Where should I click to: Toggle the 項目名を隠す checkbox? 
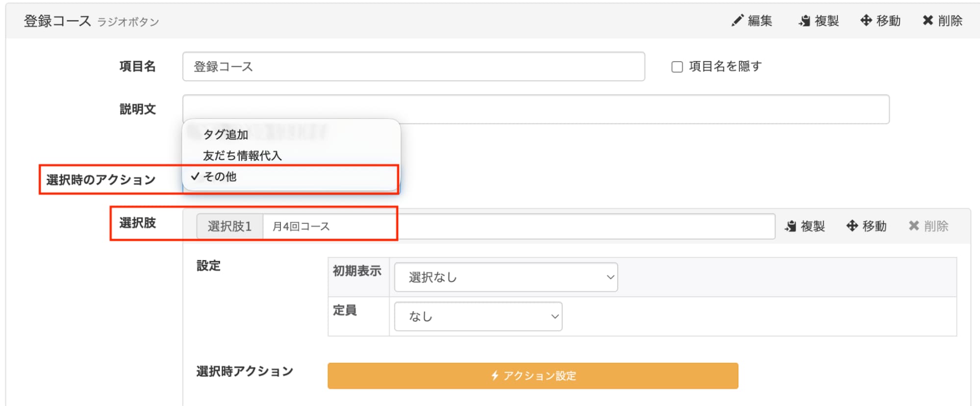click(x=677, y=67)
